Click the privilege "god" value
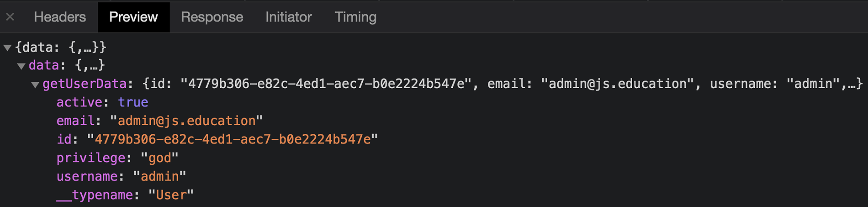This screenshot has width=868, height=207. pos(159,158)
